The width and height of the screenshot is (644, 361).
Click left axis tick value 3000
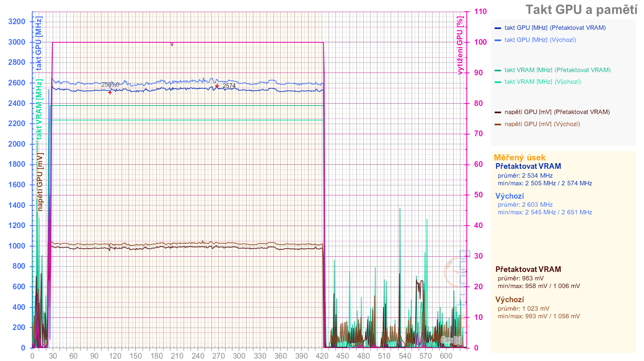17,42
